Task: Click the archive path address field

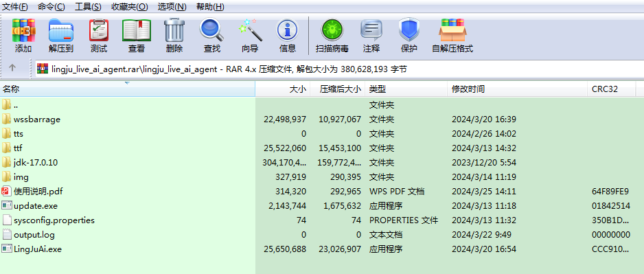Action: 340,69
